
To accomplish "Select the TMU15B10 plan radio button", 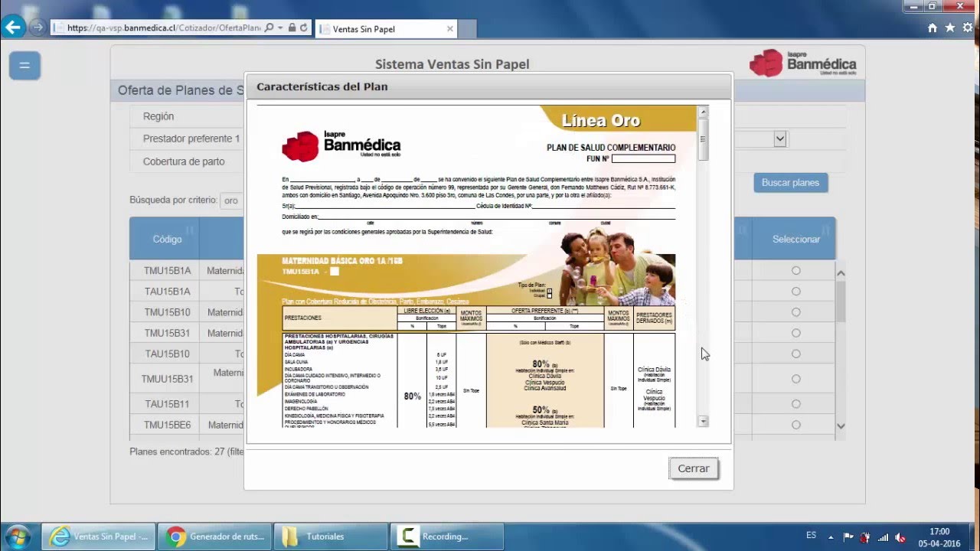I will click(796, 311).
